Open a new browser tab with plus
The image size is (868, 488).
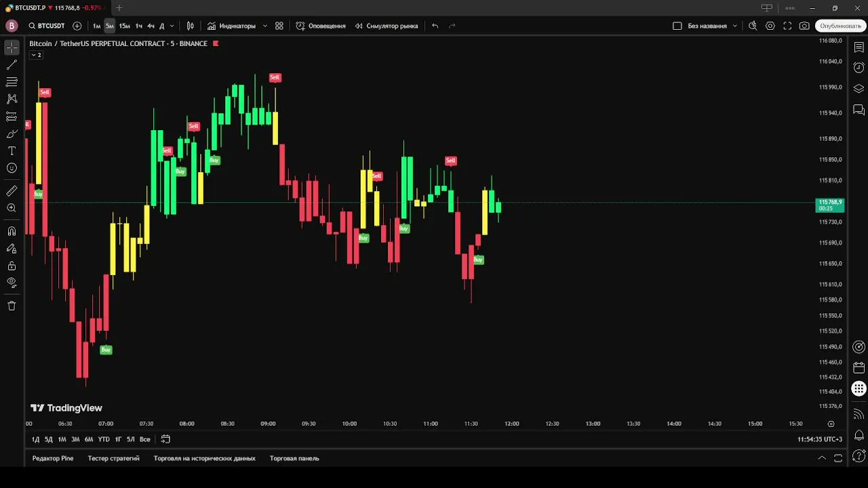tap(119, 8)
